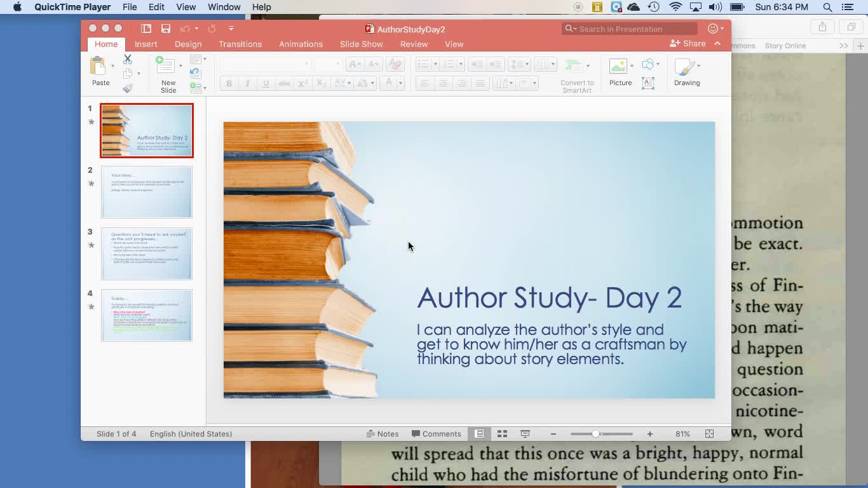Click the Increase Indent icon
This screenshot has width=868, height=488.
pyautogui.click(x=496, y=64)
